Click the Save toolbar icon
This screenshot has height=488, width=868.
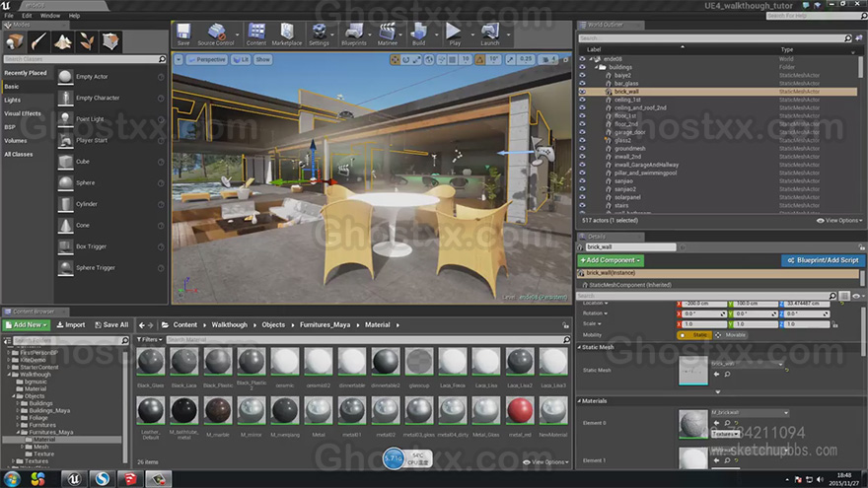(x=183, y=34)
